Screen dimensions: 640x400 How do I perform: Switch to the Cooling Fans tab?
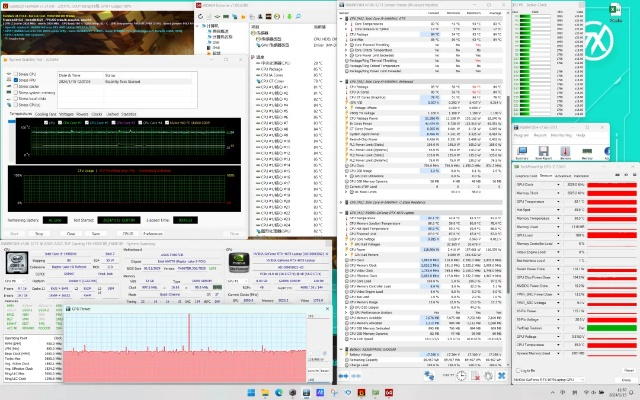[x=47, y=114]
